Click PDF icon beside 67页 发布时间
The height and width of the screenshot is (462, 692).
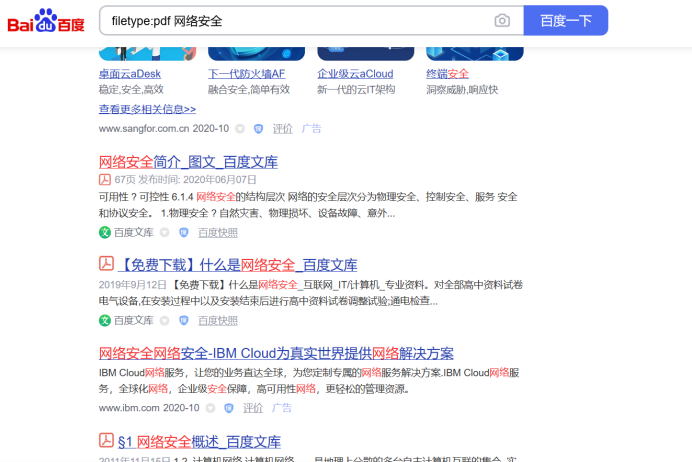105,180
